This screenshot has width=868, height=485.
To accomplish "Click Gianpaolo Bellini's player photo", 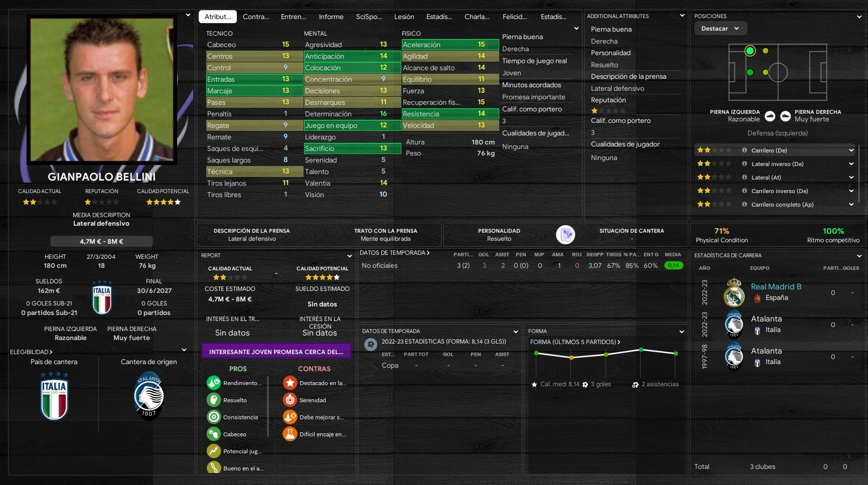I will tap(102, 90).
